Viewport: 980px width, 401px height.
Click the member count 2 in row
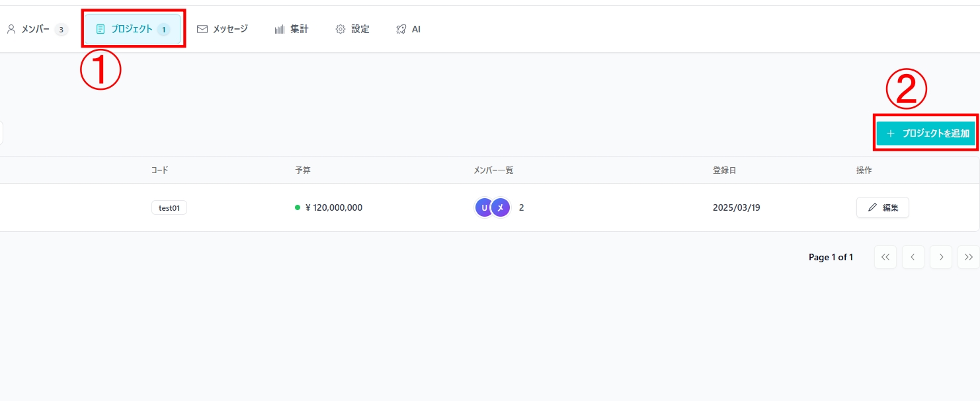pos(521,207)
